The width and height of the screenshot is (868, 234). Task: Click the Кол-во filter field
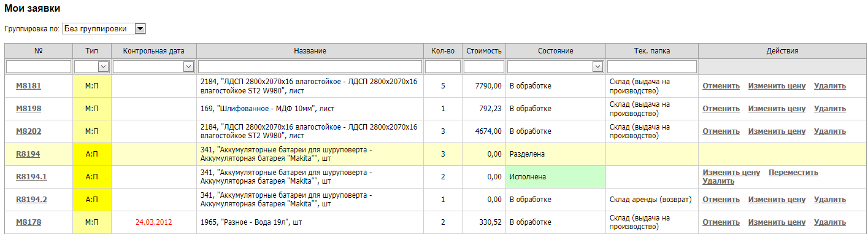pos(443,66)
